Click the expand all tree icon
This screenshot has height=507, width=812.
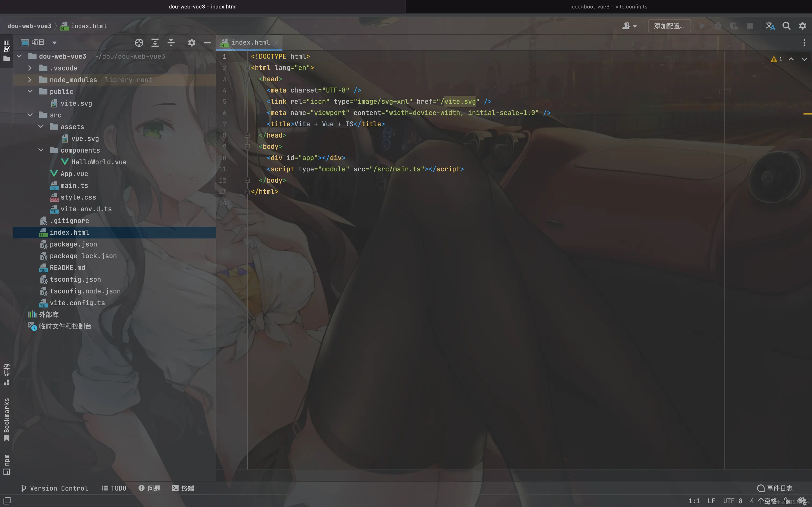coord(155,43)
